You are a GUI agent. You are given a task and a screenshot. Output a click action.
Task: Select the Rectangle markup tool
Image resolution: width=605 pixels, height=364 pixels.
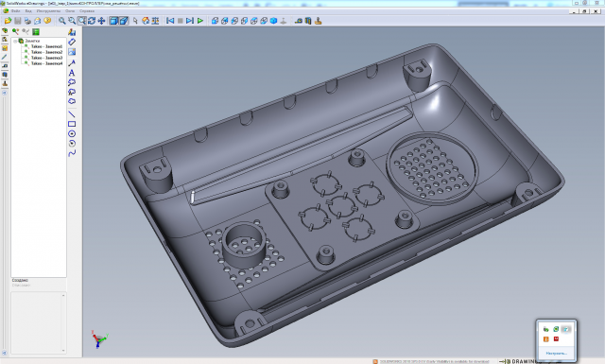72,124
